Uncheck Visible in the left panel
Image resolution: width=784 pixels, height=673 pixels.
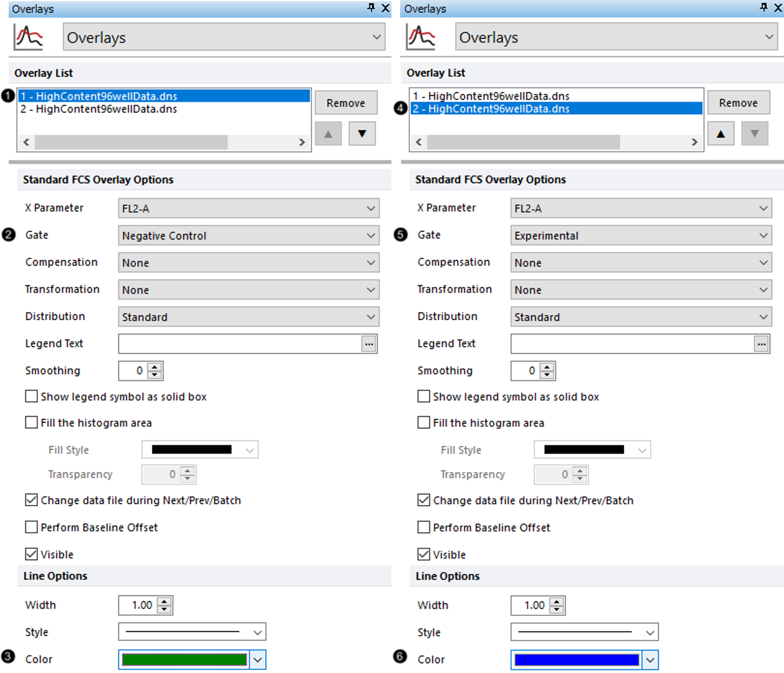[x=32, y=554]
